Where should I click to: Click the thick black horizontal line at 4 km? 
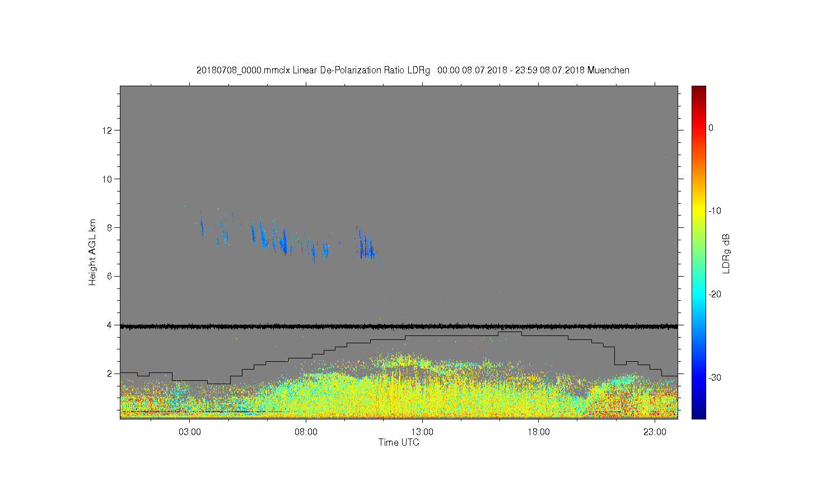pos(399,326)
